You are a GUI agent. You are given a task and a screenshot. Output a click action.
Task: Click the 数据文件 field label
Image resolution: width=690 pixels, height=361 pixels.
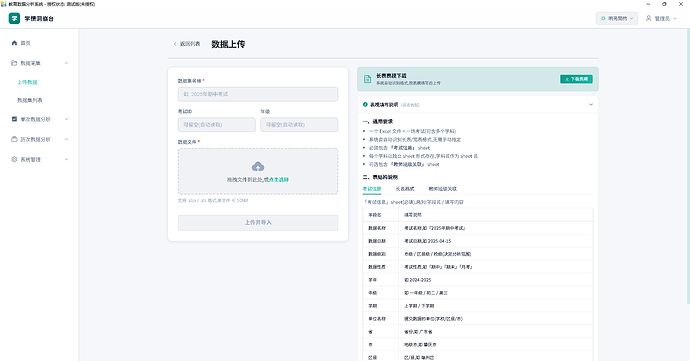pos(187,142)
